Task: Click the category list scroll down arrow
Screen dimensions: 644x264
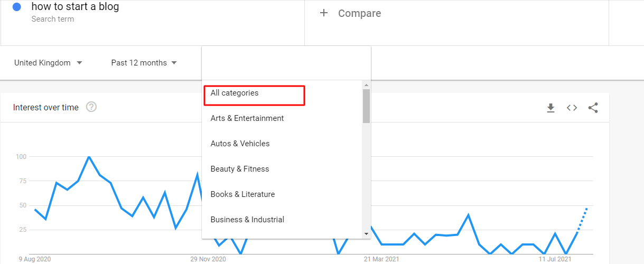Action: pyautogui.click(x=366, y=233)
